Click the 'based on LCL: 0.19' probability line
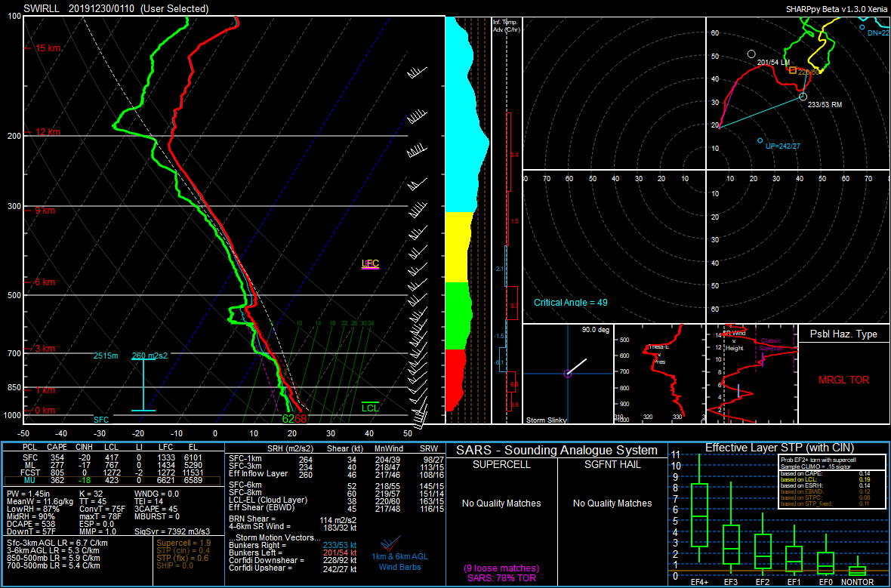891x588 pixels. (x=825, y=479)
